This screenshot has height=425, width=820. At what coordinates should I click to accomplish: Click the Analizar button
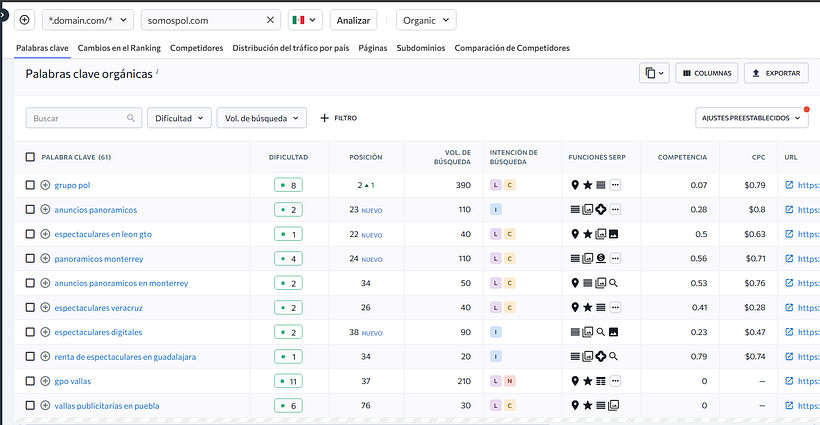(x=354, y=20)
